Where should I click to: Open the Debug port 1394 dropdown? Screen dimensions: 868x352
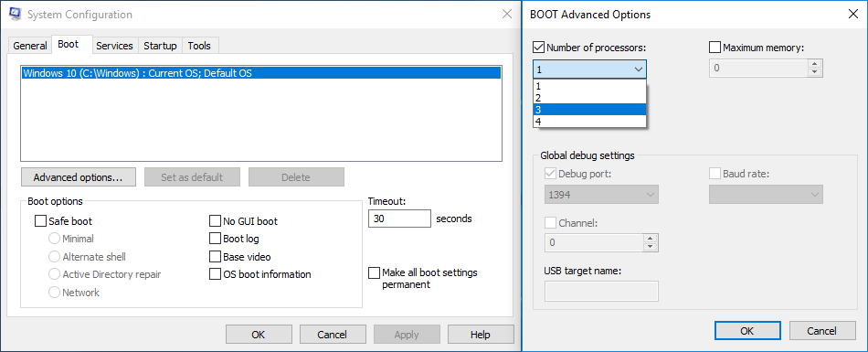point(602,195)
